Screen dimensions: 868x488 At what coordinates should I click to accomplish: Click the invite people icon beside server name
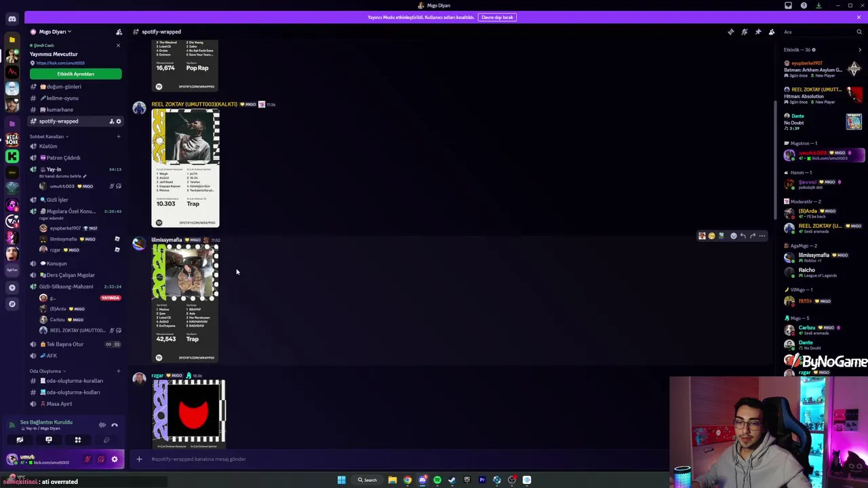click(x=119, y=32)
